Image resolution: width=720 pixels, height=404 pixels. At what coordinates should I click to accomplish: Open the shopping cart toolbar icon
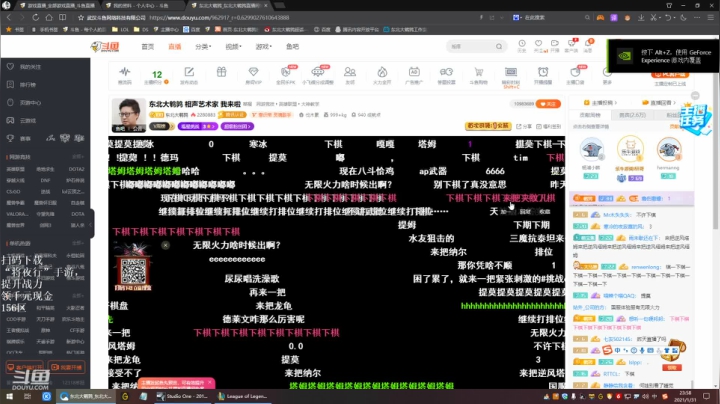pos(478,75)
